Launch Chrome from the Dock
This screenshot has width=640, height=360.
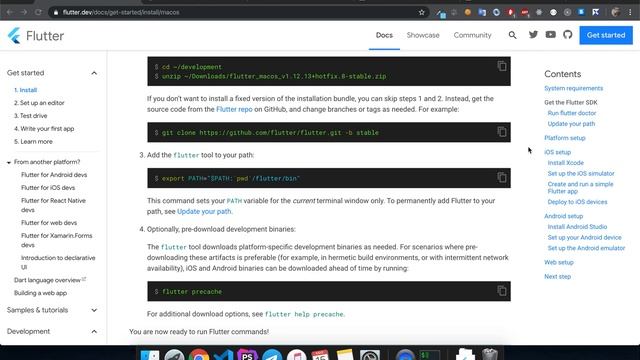(x=199, y=355)
